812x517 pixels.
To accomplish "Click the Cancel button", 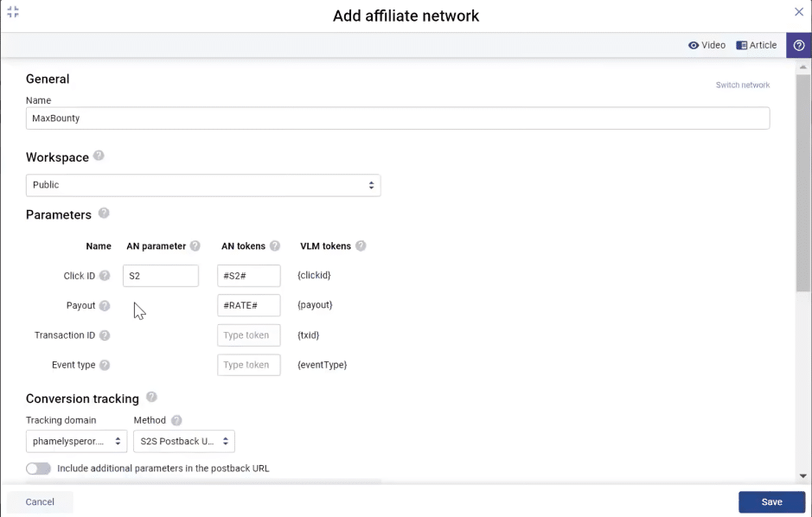I will coord(40,502).
